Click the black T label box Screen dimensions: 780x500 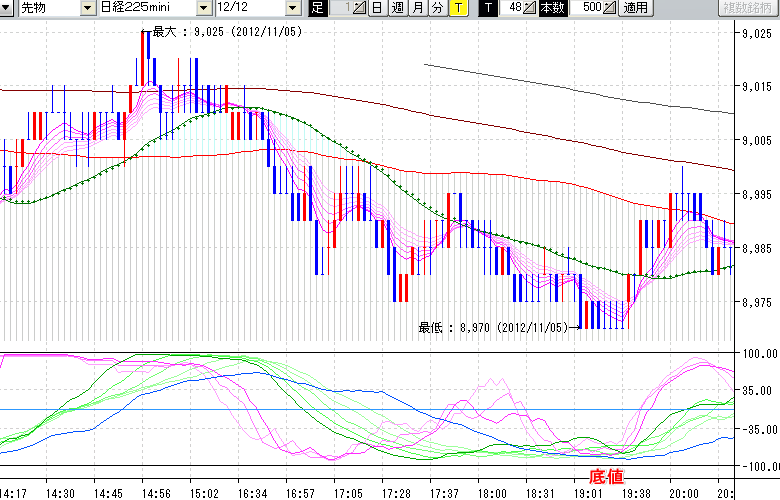tap(487, 8)
